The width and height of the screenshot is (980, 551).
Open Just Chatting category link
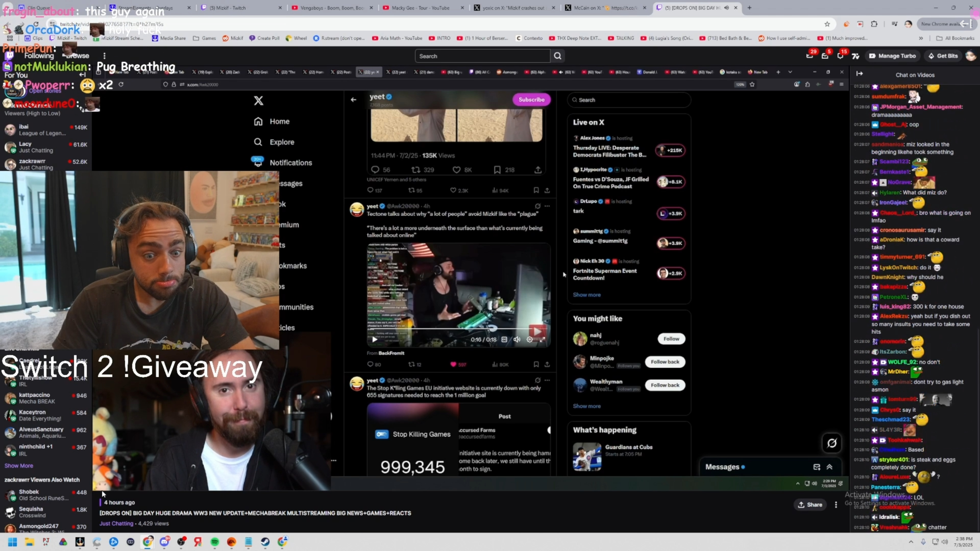(116, 523)
